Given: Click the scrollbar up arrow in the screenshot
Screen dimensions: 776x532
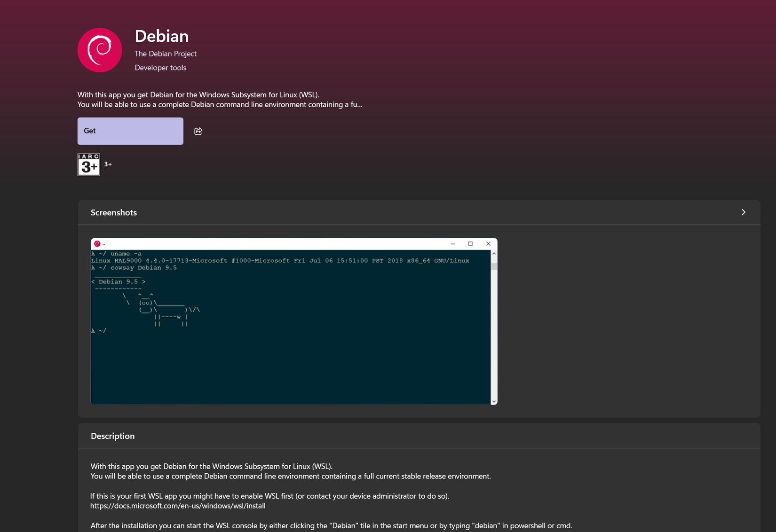Looking at the screenshot, I should tap(493, 253).
